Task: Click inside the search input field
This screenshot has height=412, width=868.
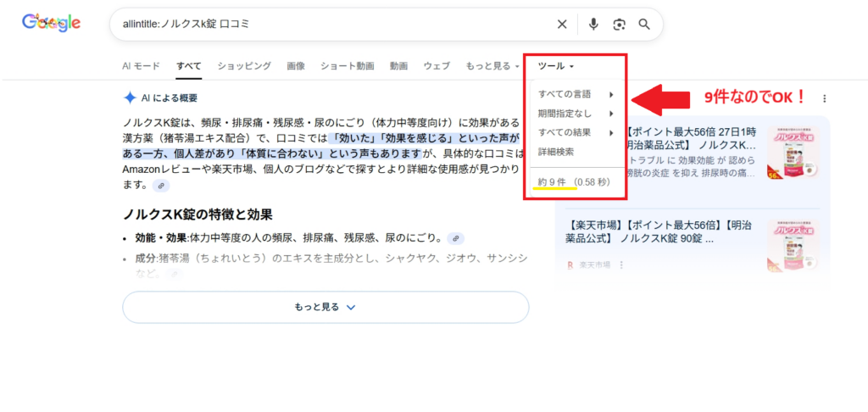Action: pos(331,24)
